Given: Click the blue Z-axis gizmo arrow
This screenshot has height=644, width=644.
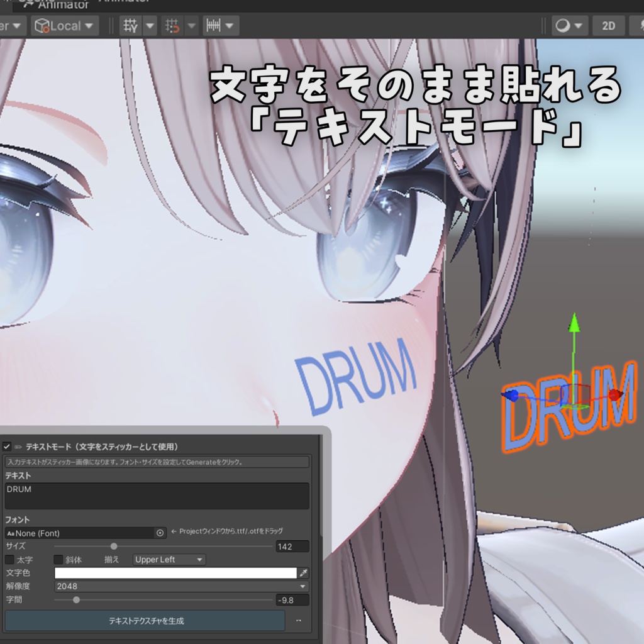Looking at the screenshot, I should coord(511,396).
